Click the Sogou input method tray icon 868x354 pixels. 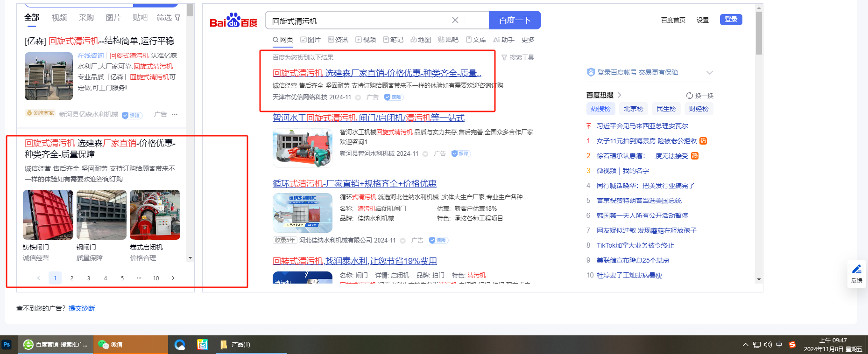click(792, 345)
